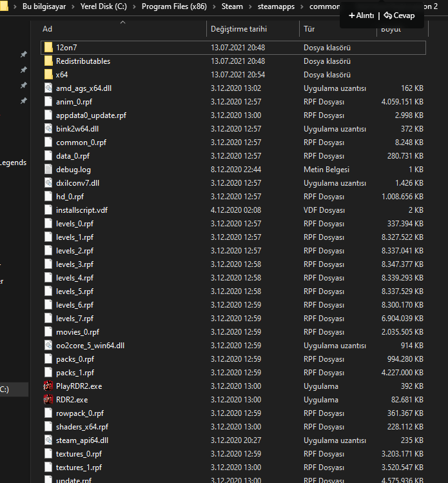Image resolution: width=448 pixels, height=483 pixels.
Task: Expand chevron after steamapps in path
Action: (302, 6)
